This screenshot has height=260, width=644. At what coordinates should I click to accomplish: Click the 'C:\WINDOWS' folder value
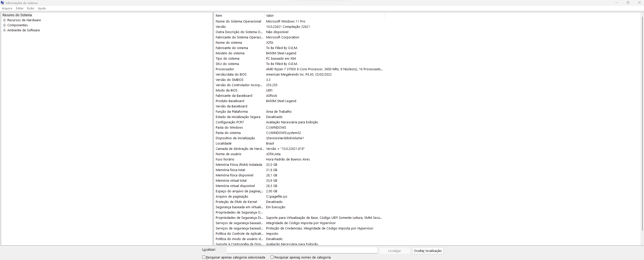(276, 127)
